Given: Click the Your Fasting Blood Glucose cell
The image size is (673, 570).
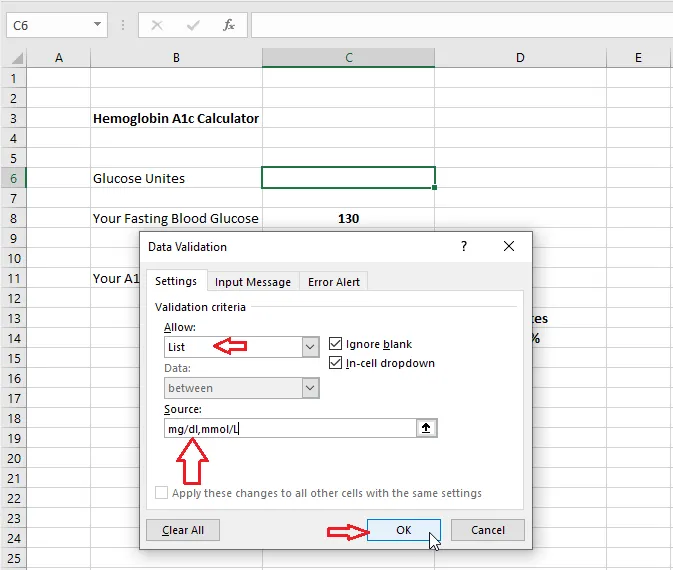Looking at the screenshot, I should pos(176,218).
